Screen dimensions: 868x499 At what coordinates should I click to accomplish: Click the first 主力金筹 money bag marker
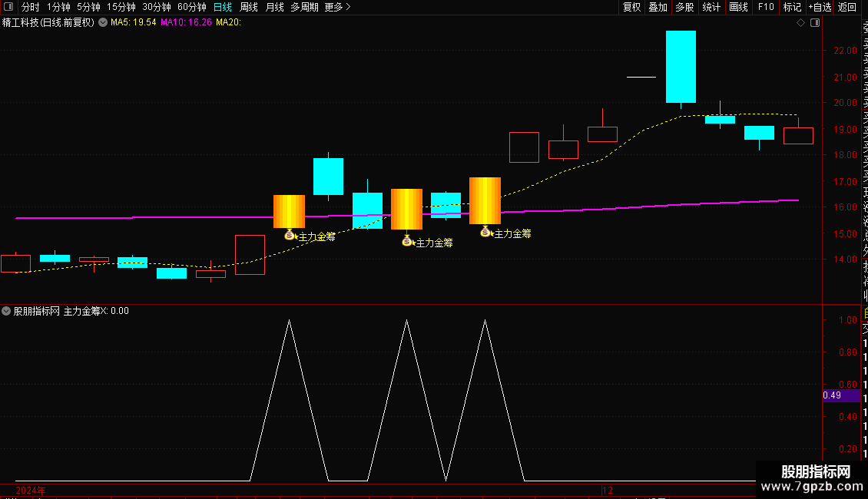[x=289, y=235]
